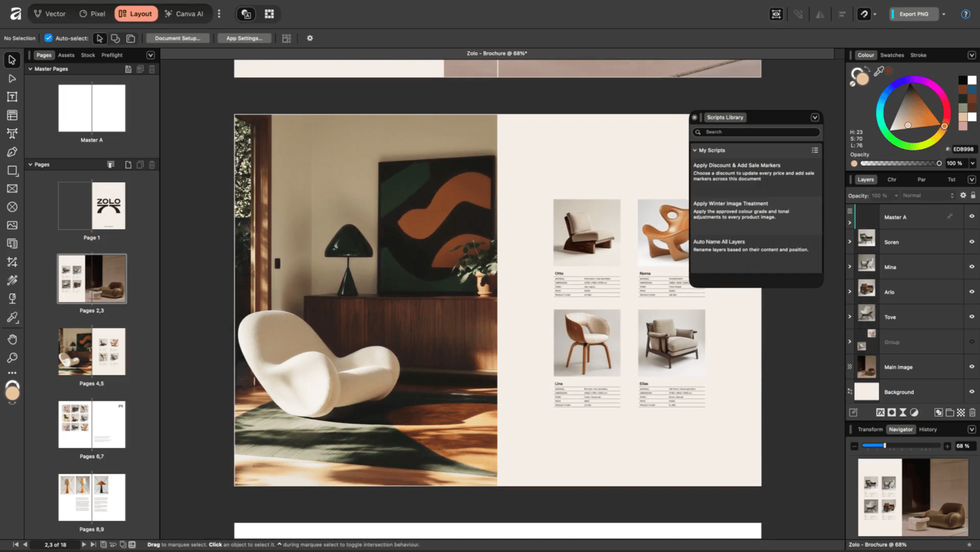Select the Picture Frame Ellipse tool

[x=12, y=207]
